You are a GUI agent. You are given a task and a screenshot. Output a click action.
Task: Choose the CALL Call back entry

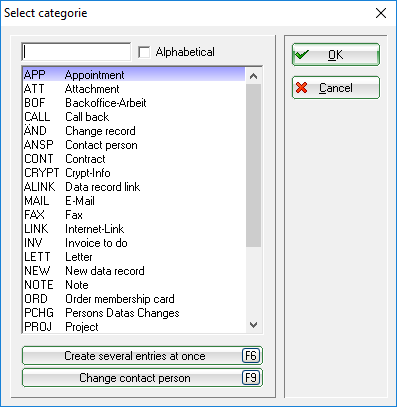[134, 117]
